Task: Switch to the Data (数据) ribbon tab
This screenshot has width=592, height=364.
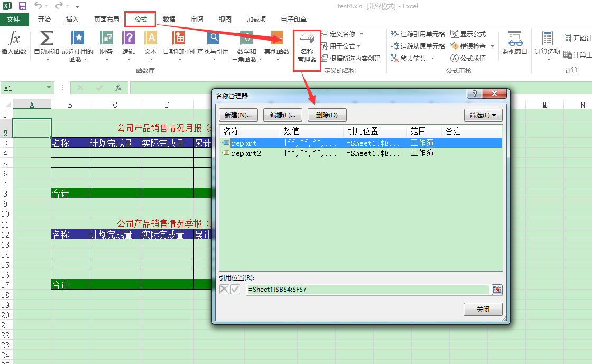Action: pos(169,20)
